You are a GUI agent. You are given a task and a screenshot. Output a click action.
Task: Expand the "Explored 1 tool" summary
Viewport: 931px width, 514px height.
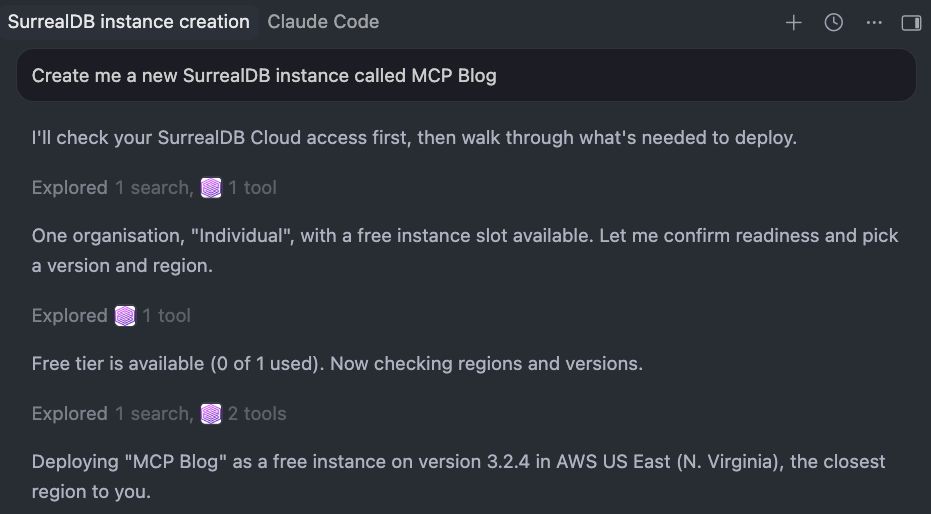(111, 316)
